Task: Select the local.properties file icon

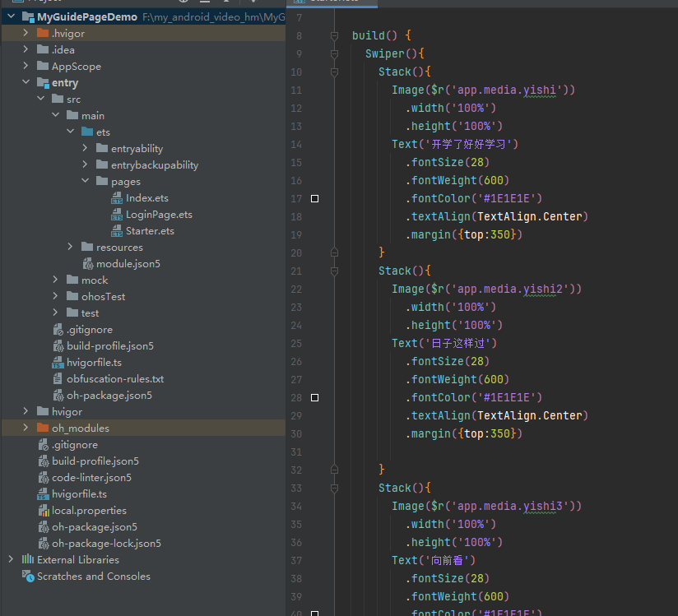Action: click(x=44, y=511)
